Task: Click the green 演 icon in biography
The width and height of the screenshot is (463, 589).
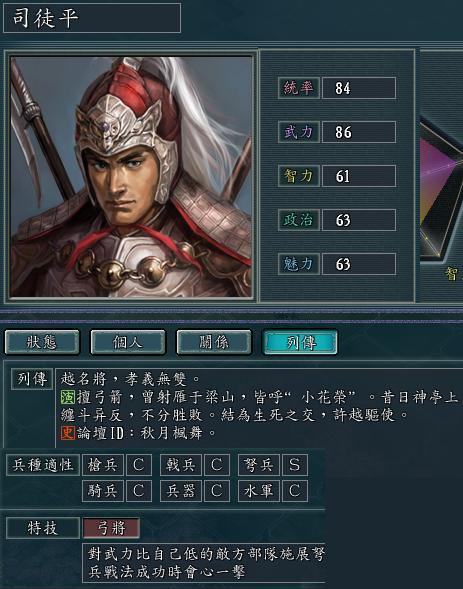Action: coord(68,397)
